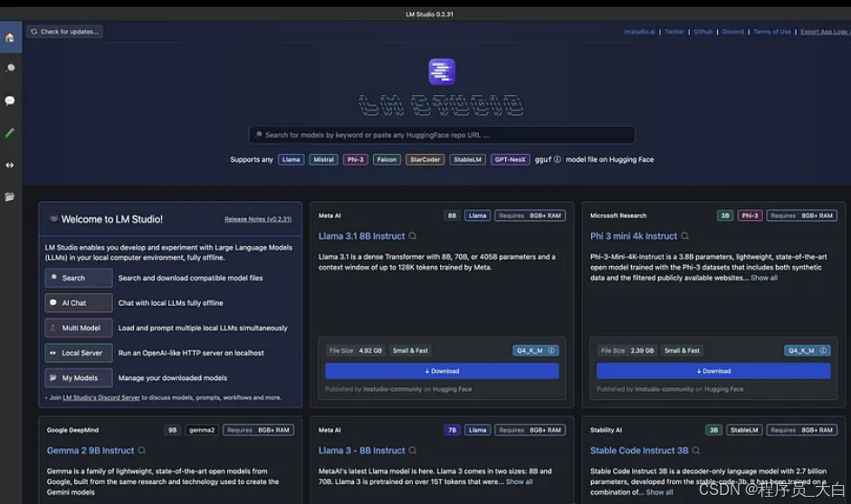Download Llama 3.1 8B Instruct model
851x504 pixels.
click(x=442, y=371)
